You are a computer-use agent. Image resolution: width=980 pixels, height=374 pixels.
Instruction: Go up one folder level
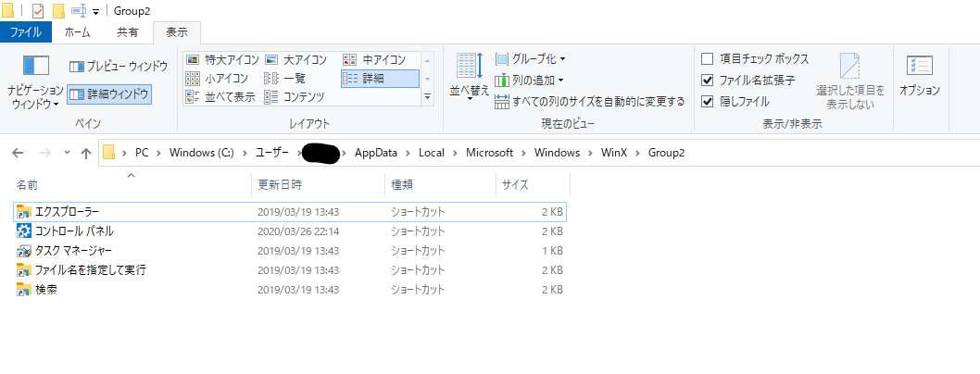[86, 153]
